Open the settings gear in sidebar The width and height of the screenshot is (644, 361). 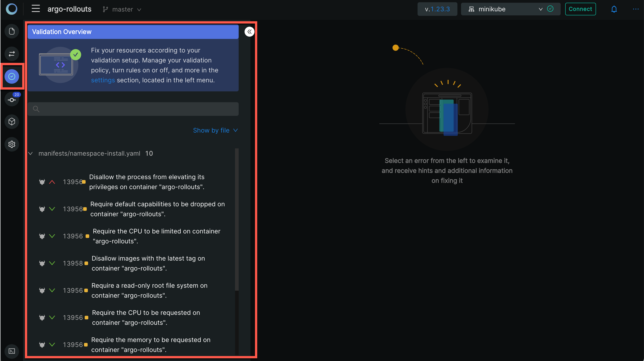click(x=12, y=144)
